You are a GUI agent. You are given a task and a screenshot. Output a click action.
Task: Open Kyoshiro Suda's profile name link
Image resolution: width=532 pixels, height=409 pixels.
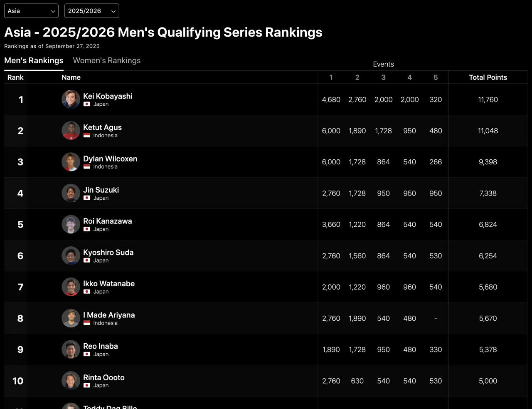108,253
